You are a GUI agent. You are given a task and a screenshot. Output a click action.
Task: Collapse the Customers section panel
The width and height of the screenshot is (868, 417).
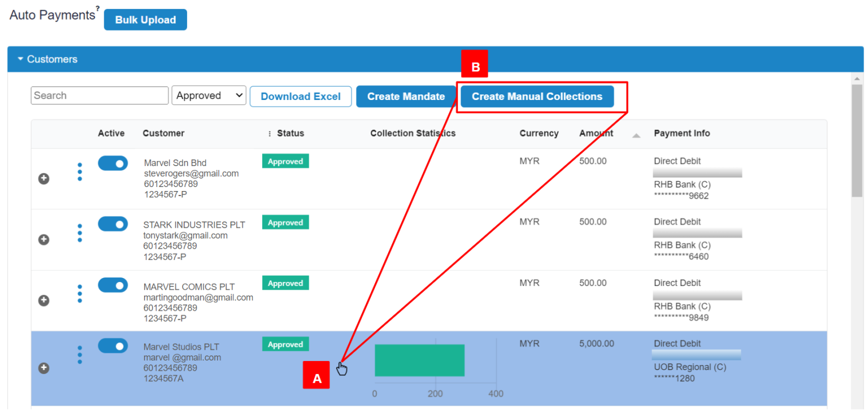pyautogui.click(x=20, y=59)
